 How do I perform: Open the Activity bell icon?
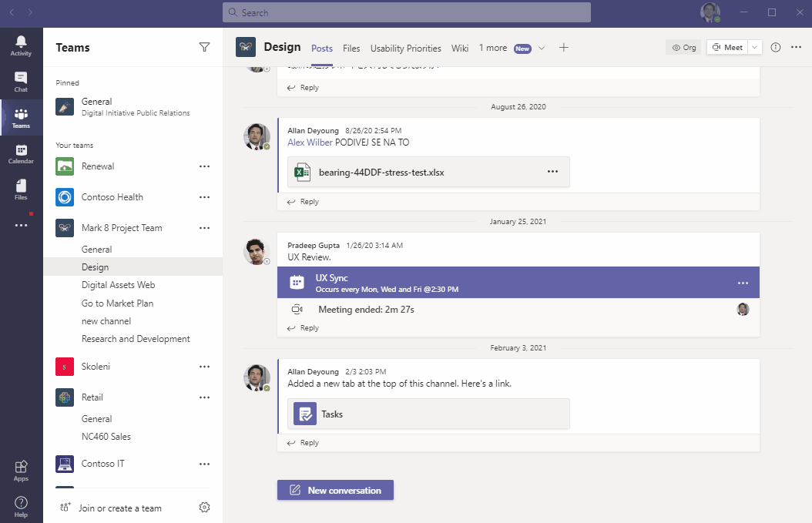pos(21,45)
